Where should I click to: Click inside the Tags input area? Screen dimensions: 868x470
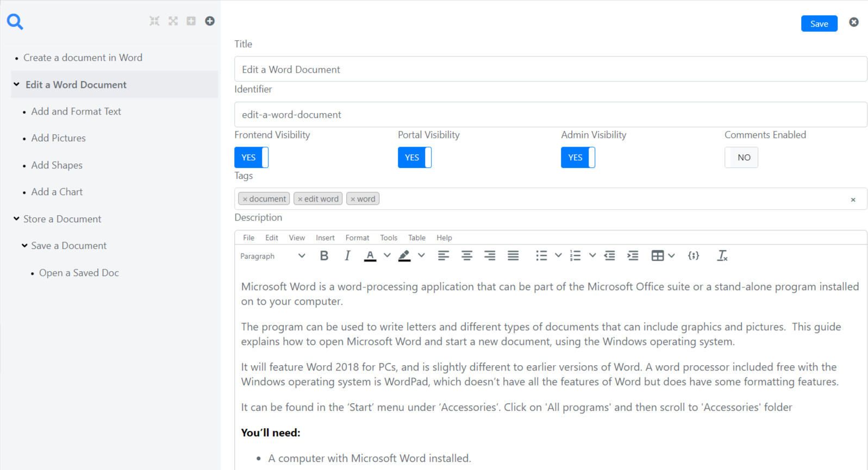click(x=551, y=199)
